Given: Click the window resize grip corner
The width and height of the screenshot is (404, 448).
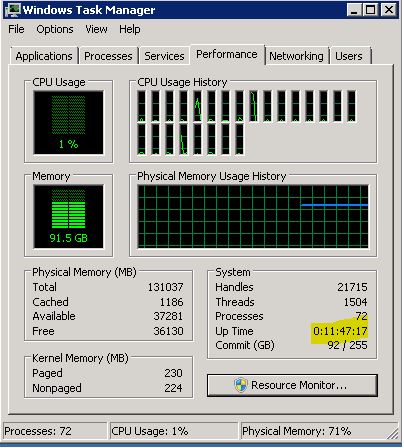Looking at the screenshot, I should pyautogui.click(x=393, y=433).
